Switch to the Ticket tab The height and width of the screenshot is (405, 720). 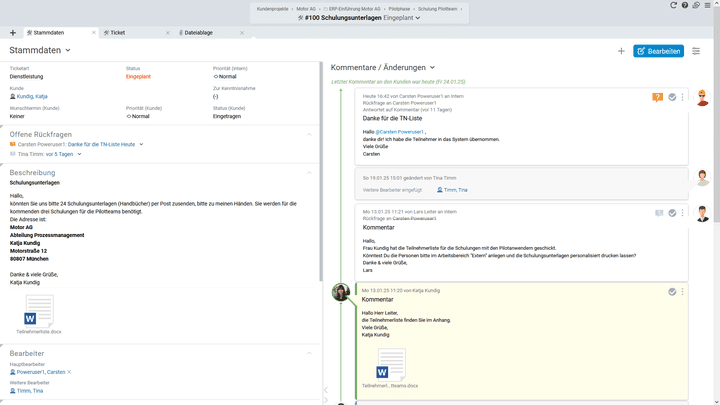(x=118, y=33)
